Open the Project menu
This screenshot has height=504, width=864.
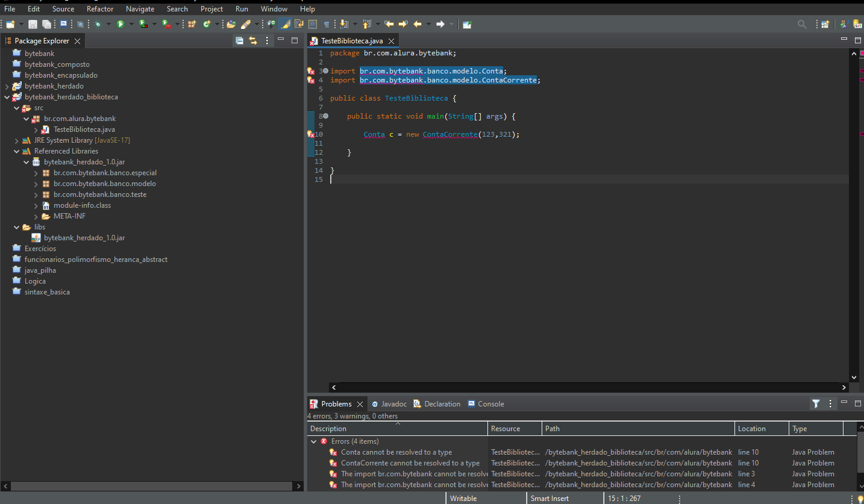tap(211, 9)
